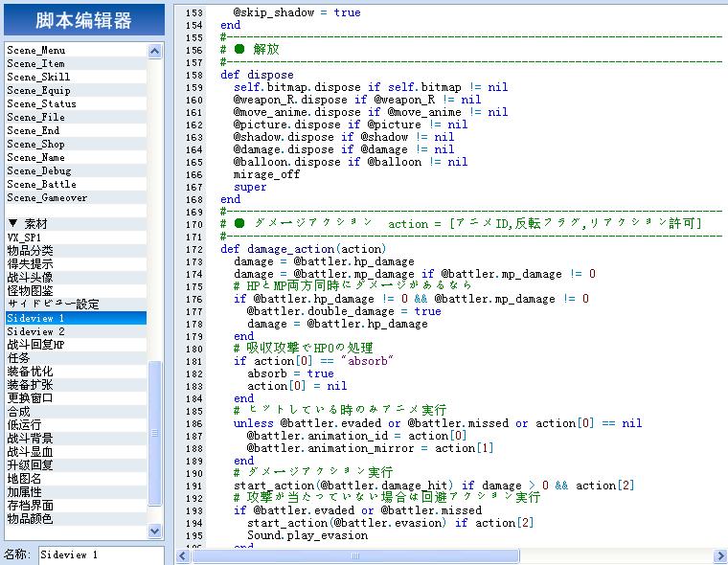Click the name field containing Sideview 1
Screen dimensions: 728x565
(101, 554)
